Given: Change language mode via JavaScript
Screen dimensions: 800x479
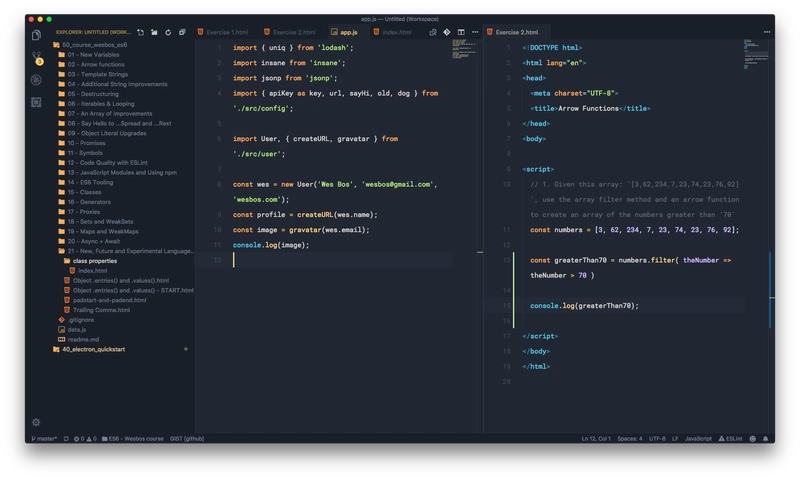Looking at the screenshot, I should click(x=698, y=438).
